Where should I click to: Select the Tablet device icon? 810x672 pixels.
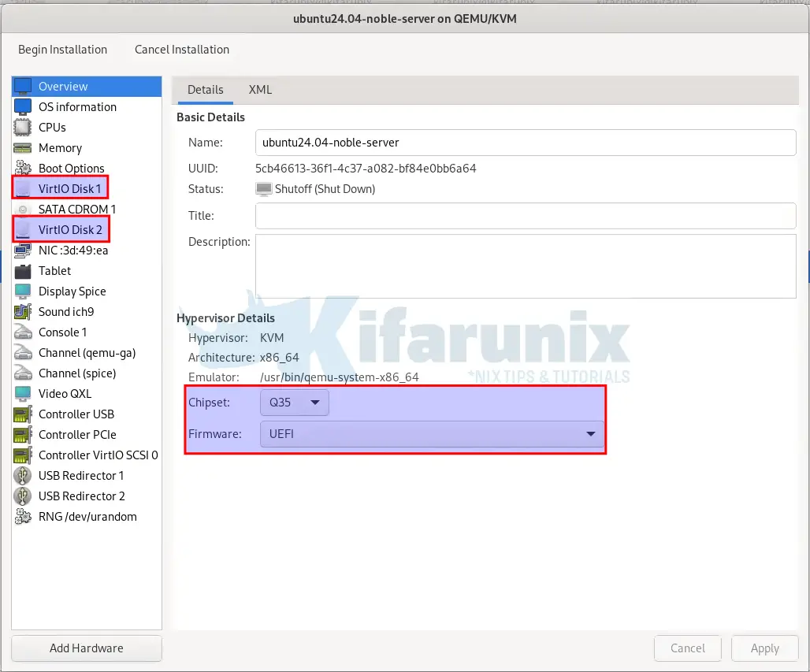(23, 271)
